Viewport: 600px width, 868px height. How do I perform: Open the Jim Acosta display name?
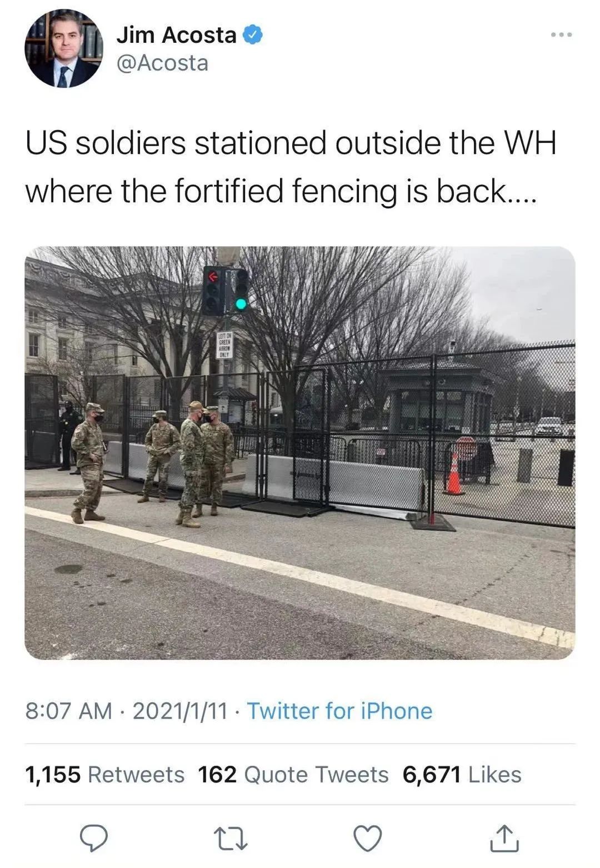point(177,35)
